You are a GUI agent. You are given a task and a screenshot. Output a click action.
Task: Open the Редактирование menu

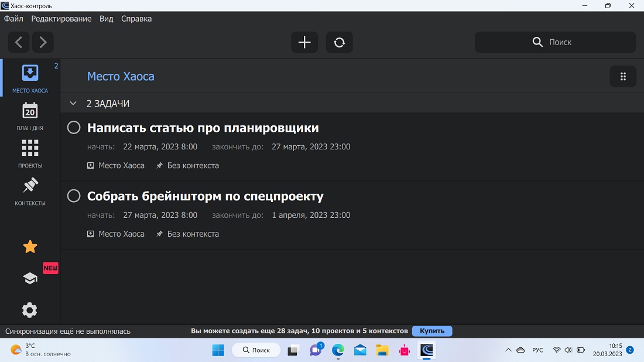click(61, 19)
